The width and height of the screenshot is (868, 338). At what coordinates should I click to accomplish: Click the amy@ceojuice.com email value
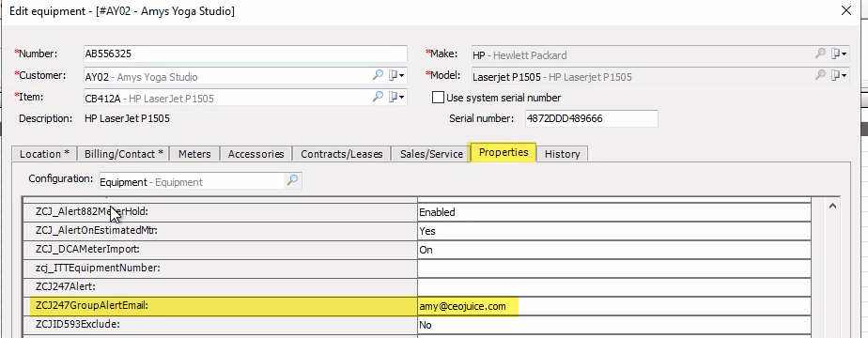[x=462, y=306]
